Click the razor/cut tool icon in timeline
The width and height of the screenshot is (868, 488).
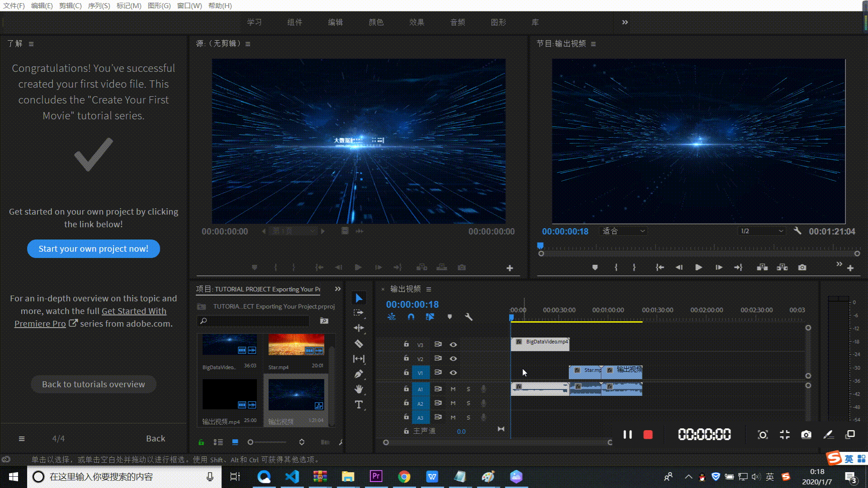pyautogui.click(x=359, y=343)
